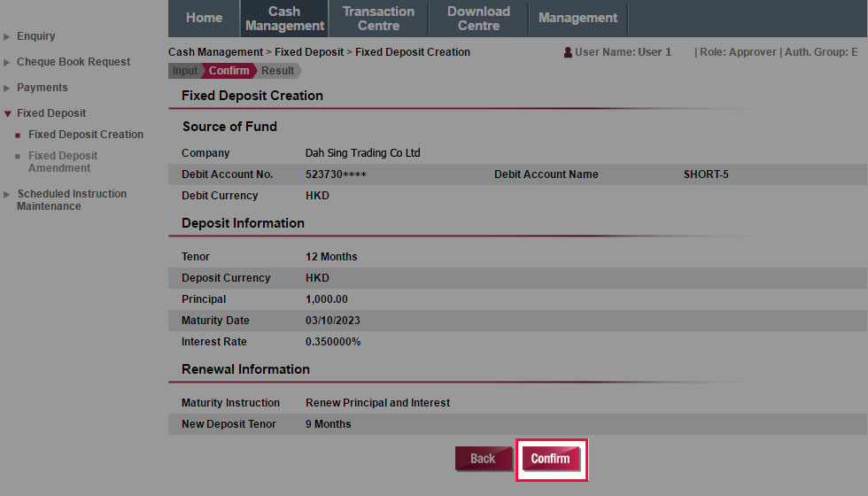The width and height of the screenshot is (868, 496).
Task: Click the Deposit Currency HKD value
Action: (317, 278)
